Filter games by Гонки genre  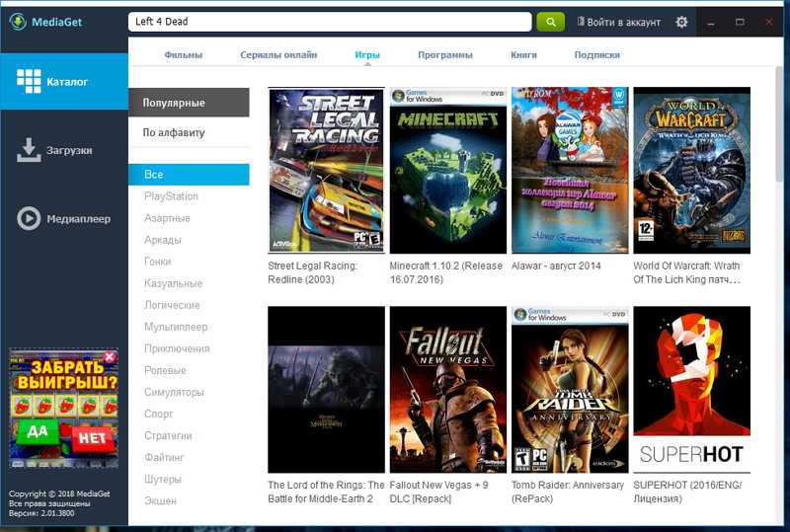(158, 262)
